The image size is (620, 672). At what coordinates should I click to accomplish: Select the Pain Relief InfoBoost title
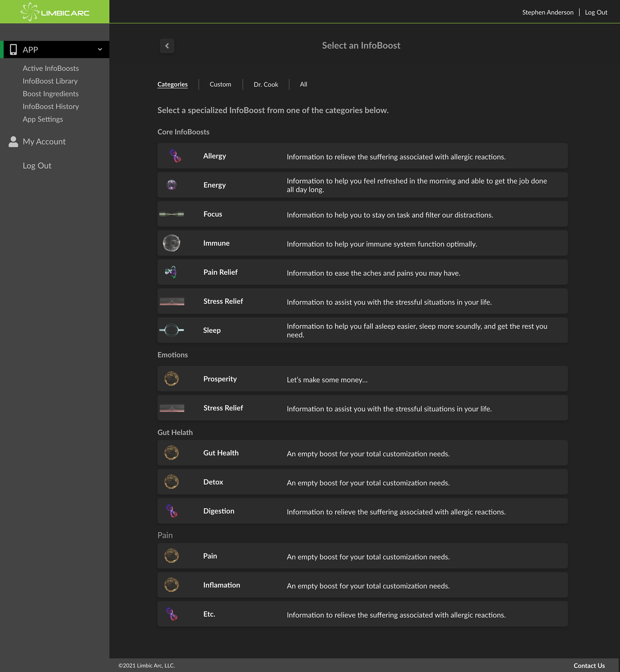click(x=220, y=272)
